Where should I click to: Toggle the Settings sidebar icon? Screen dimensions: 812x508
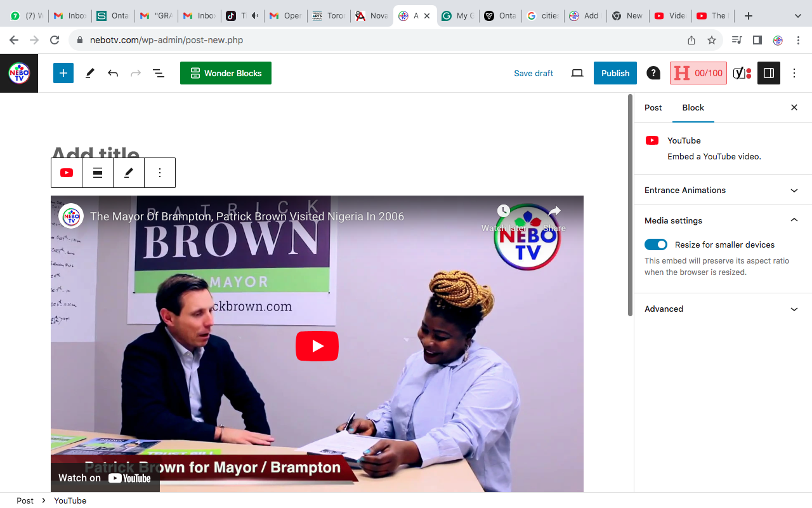[769, 73]
